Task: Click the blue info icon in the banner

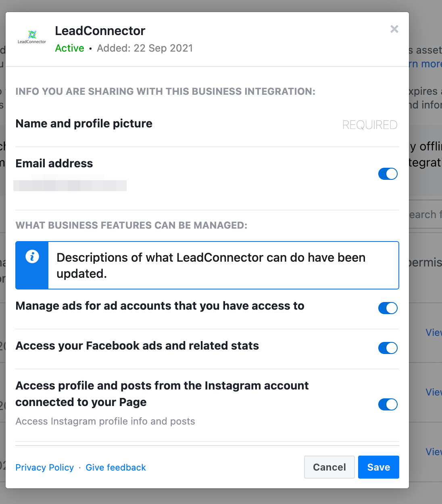Action: (x=32, y=256)
